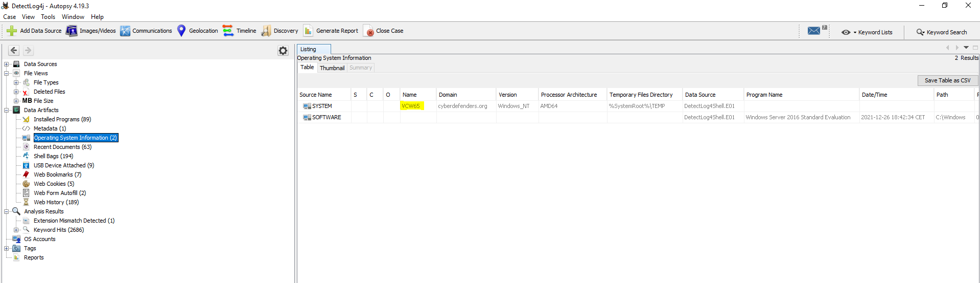Switch to the Thumbnail tab
The image size is (980, 283).
(332, 68)
